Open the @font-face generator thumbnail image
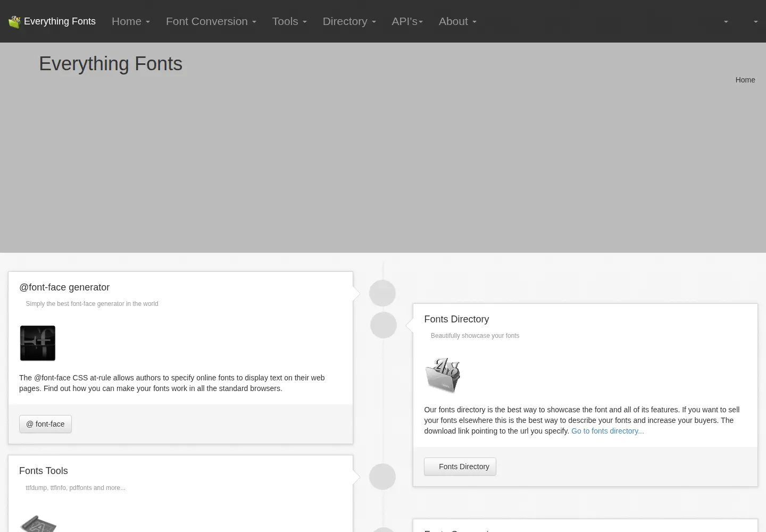The image size is (766, 532). coord(38,343)
